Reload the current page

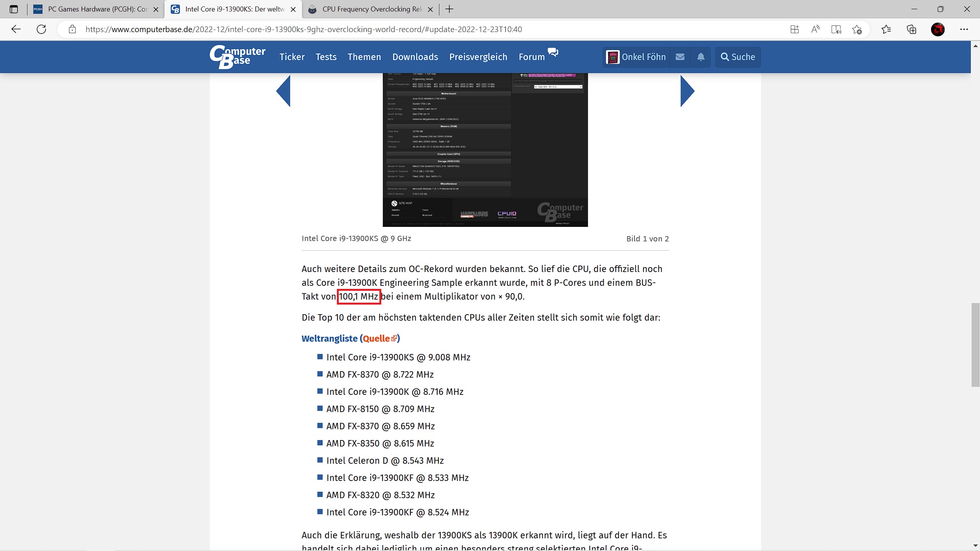pos(41,29)
